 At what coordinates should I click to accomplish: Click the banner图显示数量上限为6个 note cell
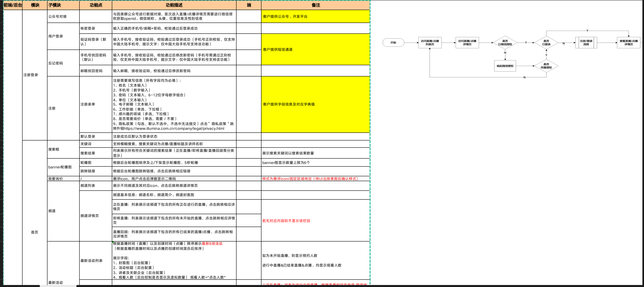pos(316,162)
